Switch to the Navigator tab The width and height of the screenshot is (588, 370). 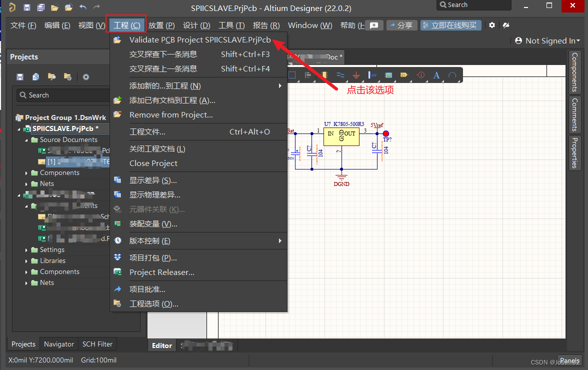(x=58, y=344)
